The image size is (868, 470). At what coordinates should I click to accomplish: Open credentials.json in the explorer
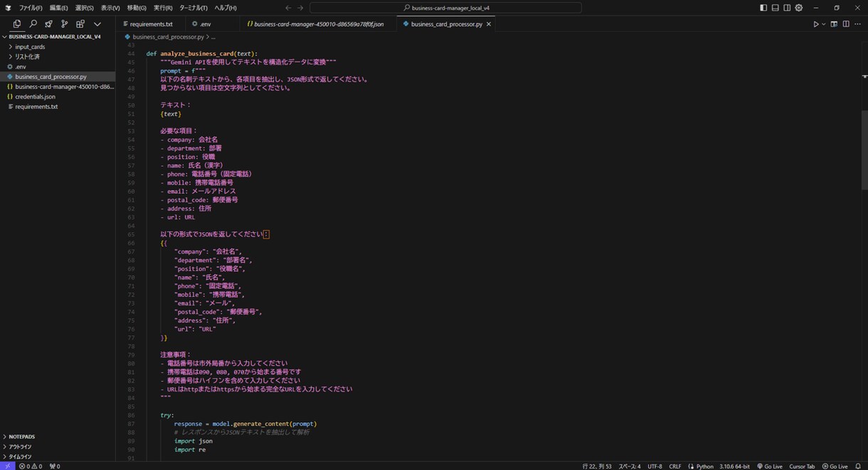[x=58, y=97]
